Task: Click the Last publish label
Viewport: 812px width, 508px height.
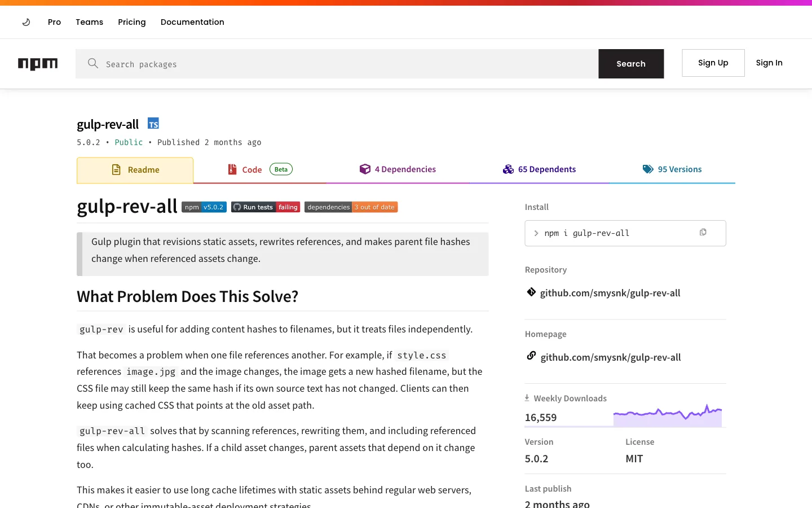Action: 548,489
